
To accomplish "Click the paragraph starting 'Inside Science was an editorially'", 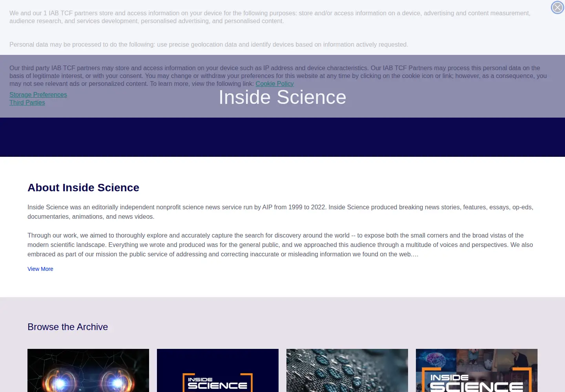I will click(280, 212).
